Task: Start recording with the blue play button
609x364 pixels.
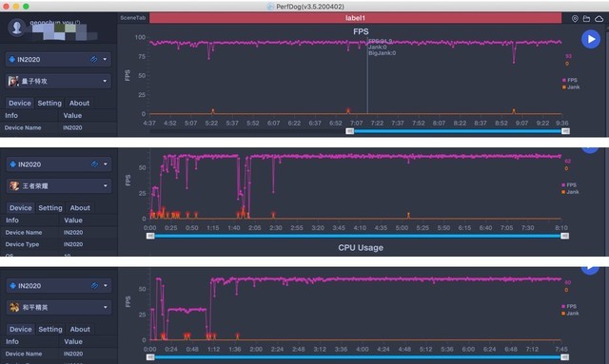Action: click(591, 39)
